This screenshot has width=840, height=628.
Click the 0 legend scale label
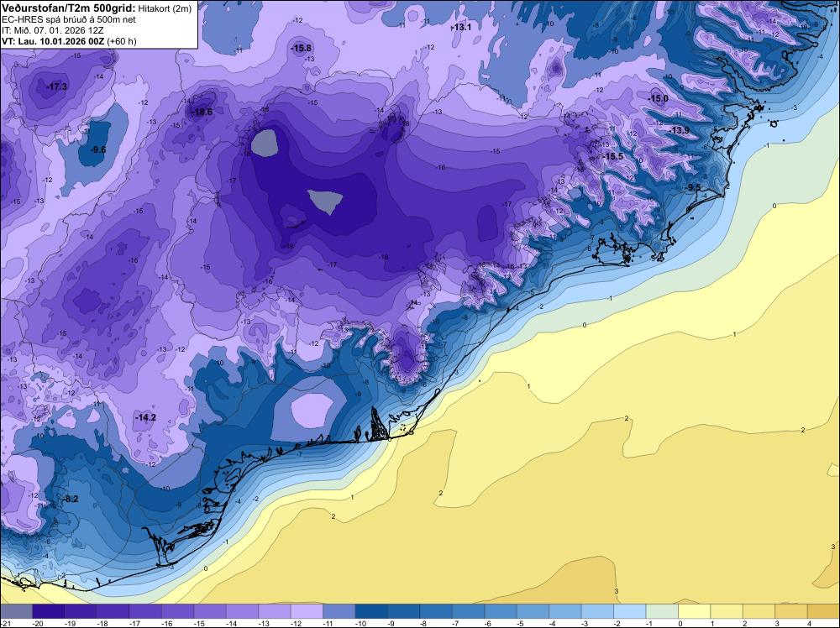680,624
